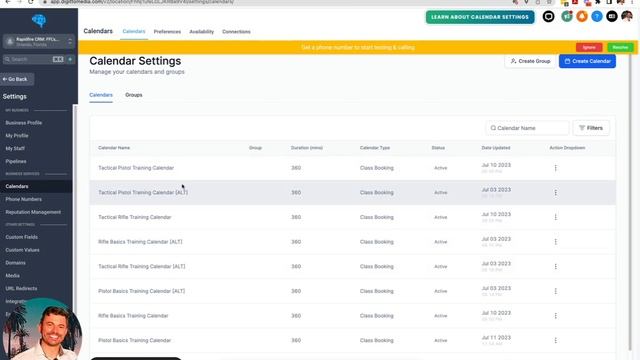Image resolution: width=640 pixels, height=360 pixels.
Task: Click the 'Calendar Type' column header
Action: (375, 148)
